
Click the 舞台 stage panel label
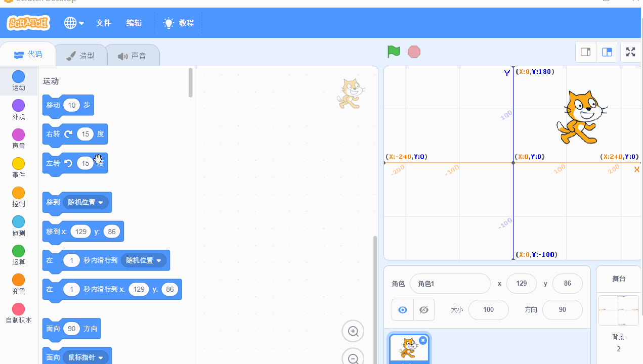point(619,279)
